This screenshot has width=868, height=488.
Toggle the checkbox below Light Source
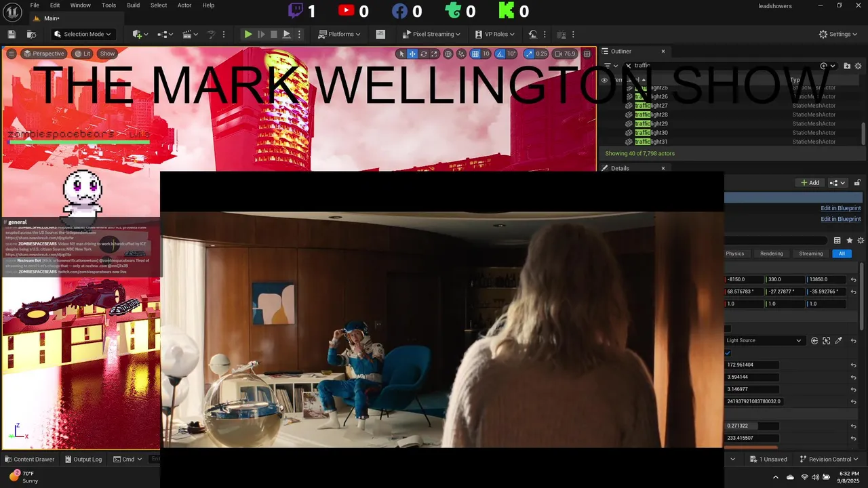pos(728,352)
